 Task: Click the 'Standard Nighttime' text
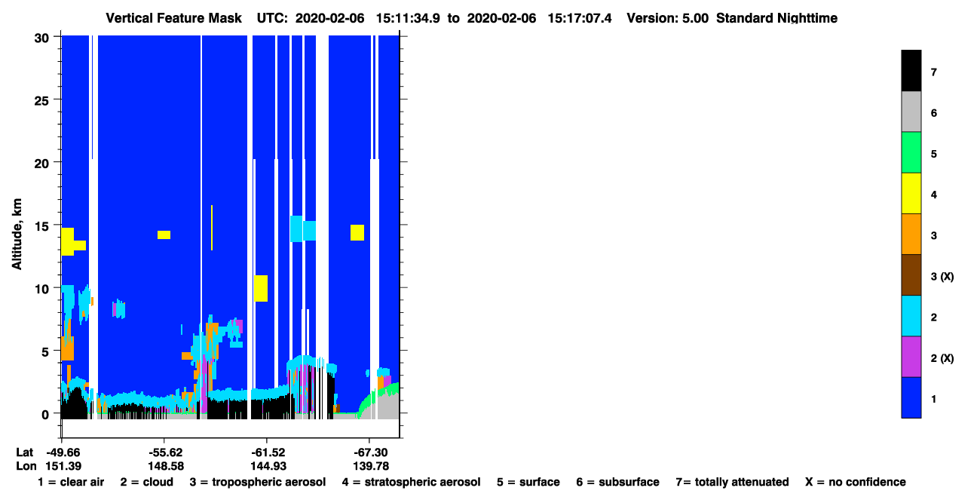tap(778, 17)
